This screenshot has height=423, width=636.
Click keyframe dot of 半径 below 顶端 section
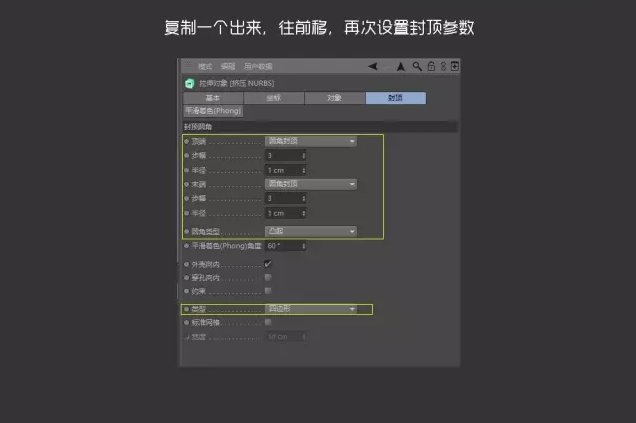[x=187, y=170]
